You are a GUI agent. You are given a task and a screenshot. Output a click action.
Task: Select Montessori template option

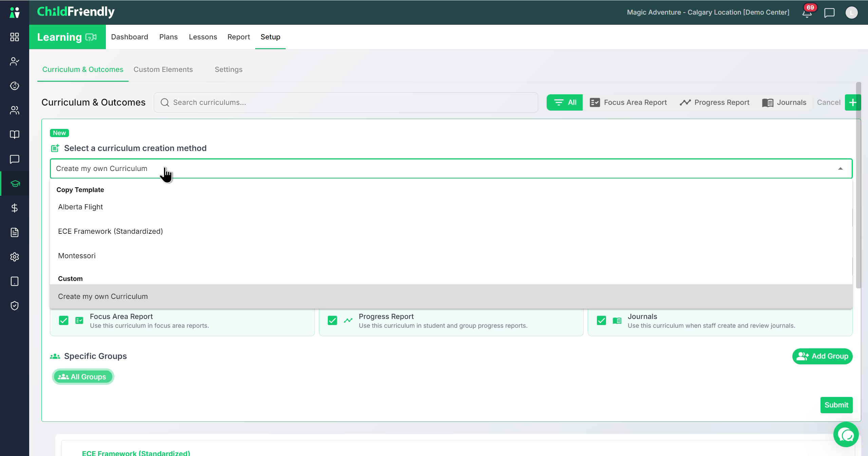(x=451, y=256)
